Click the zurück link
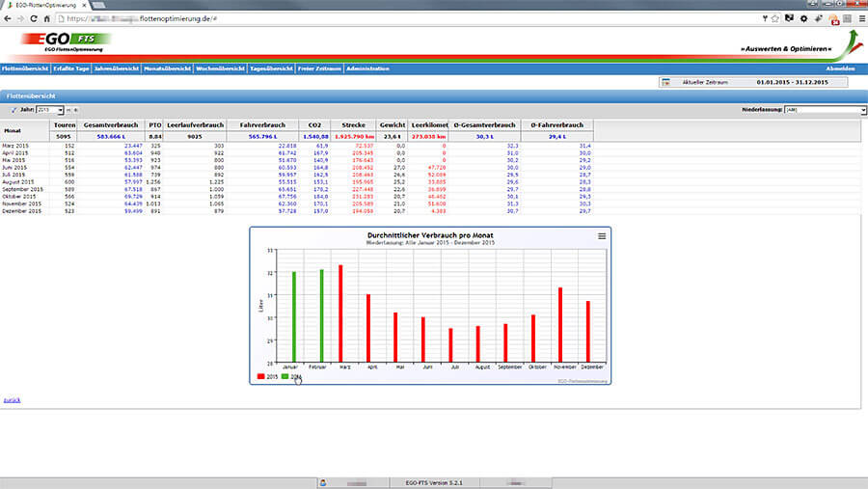 pyautogui.click(x=12, y=400)
